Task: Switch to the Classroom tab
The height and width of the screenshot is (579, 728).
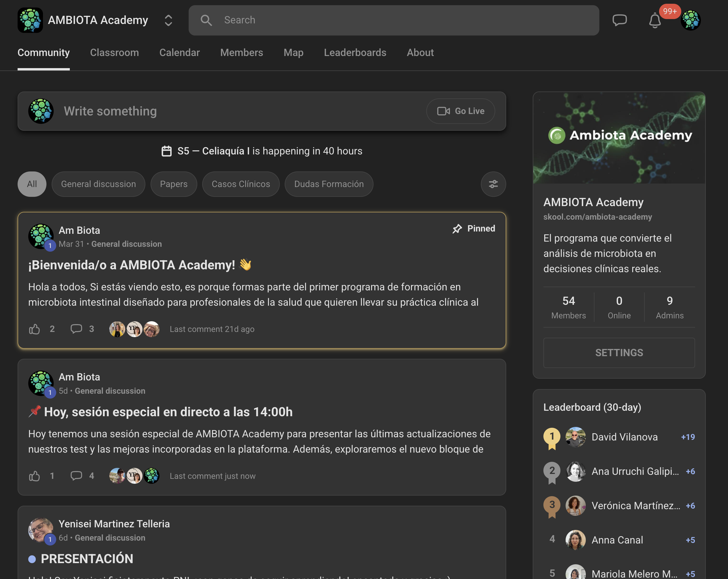Action: 115,53
